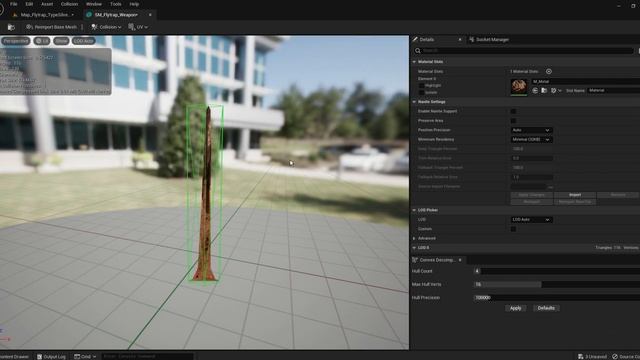The height and width of the screenshot is (360, 640).
Task: Enable the Highlight checkbox for Element 0
Action: click(x=422, y=86)
